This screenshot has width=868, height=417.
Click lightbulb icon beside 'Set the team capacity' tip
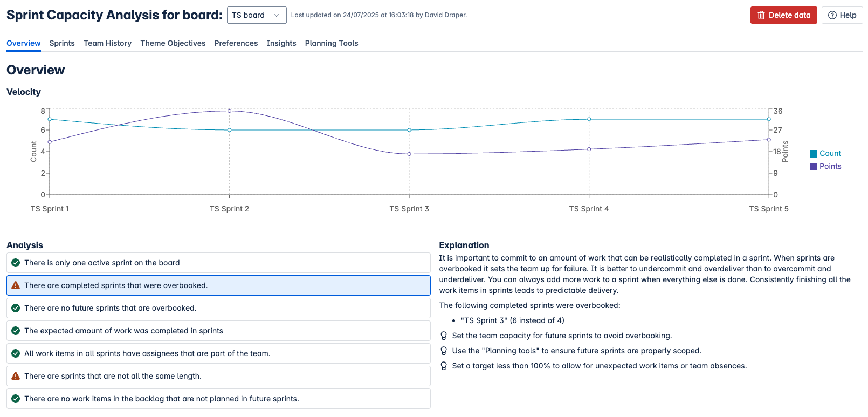coord(444,336)
